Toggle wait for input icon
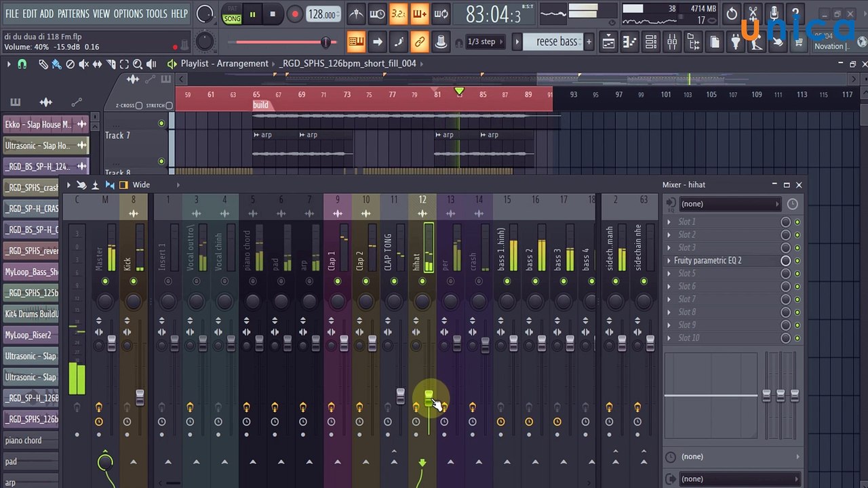This screenshot has width=868, height=488. point(377,14)
